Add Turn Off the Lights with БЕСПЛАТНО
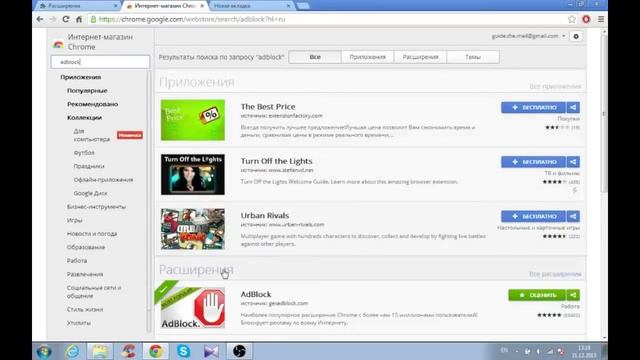The width and height of the screenshot is (640, 360). click(x=533, y=162)
